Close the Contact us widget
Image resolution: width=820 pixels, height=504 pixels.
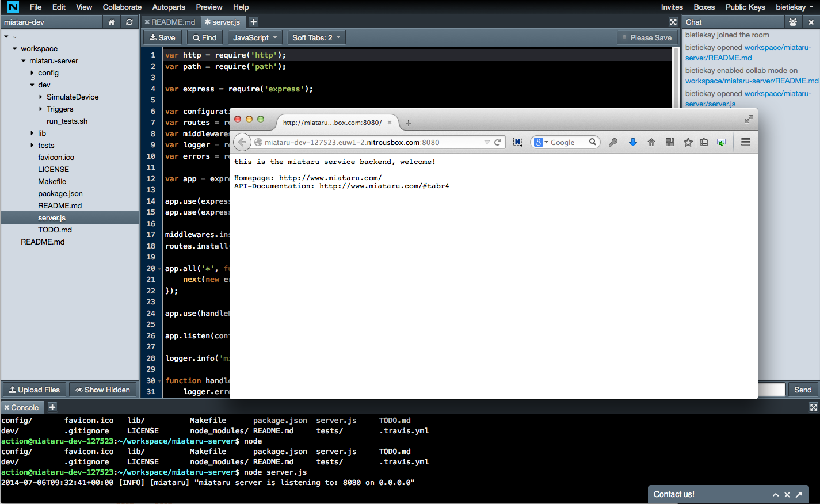click(787, 495)
